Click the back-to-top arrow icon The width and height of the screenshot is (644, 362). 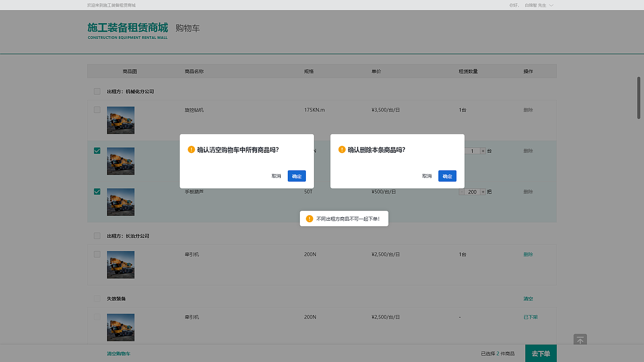tap(580, 340)
